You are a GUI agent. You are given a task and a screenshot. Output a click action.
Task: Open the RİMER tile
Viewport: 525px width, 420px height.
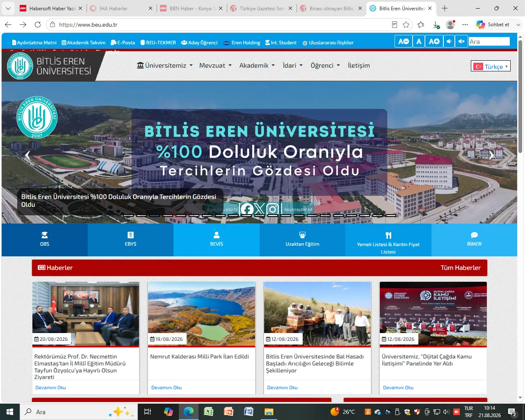474,240
